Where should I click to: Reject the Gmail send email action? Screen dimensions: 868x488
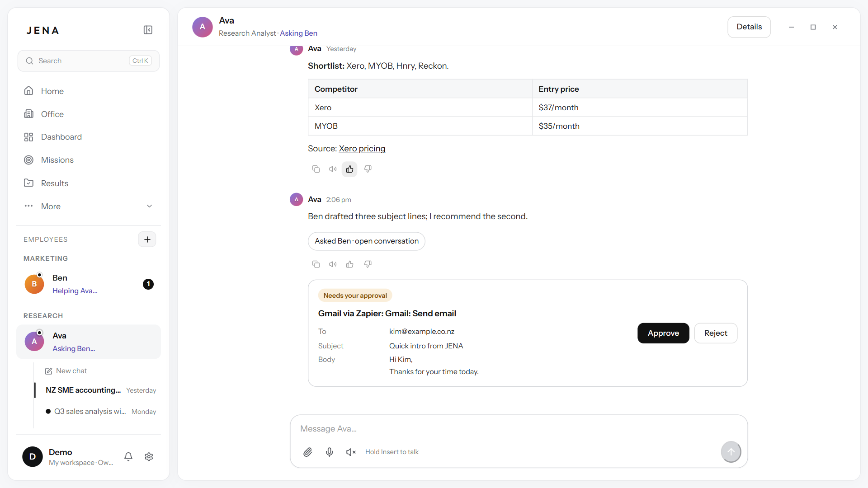(x=716, y=333)
